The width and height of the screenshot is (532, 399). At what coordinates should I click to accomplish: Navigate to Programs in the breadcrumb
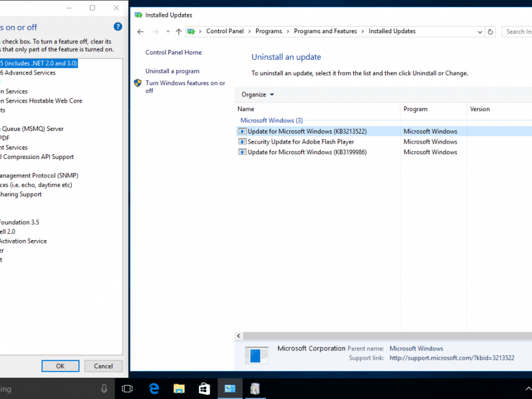(x=269, y=31)
